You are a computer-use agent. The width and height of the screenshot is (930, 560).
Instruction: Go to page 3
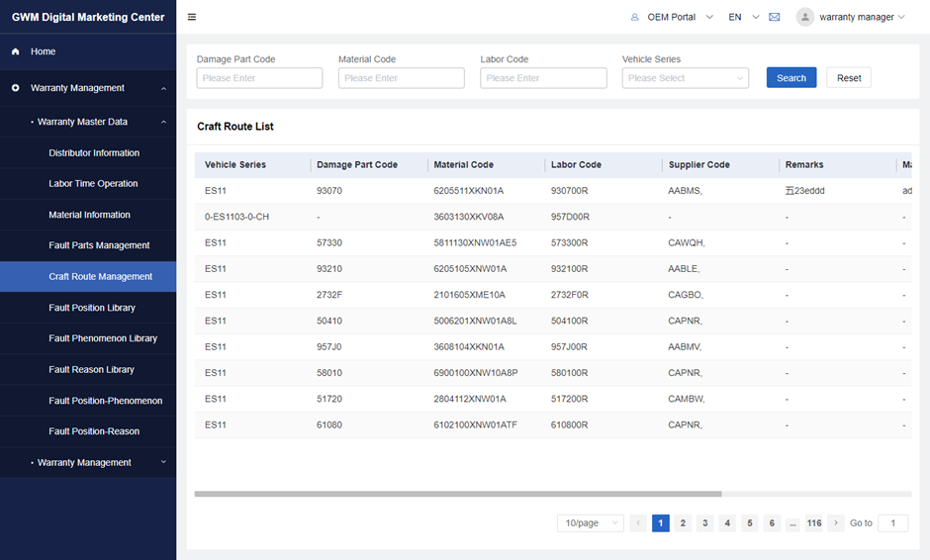(x=705, y=522)
